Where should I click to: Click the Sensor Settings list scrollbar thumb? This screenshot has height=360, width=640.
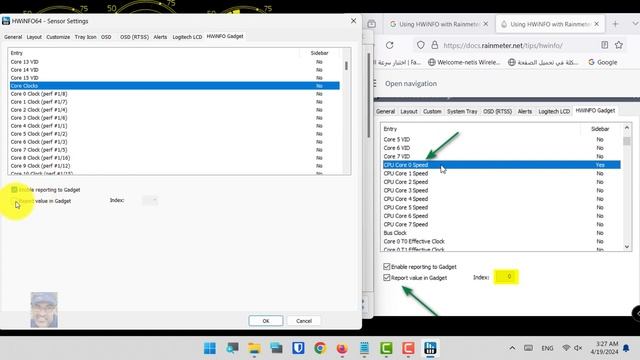pyautogui.click(x=346, y=65)
